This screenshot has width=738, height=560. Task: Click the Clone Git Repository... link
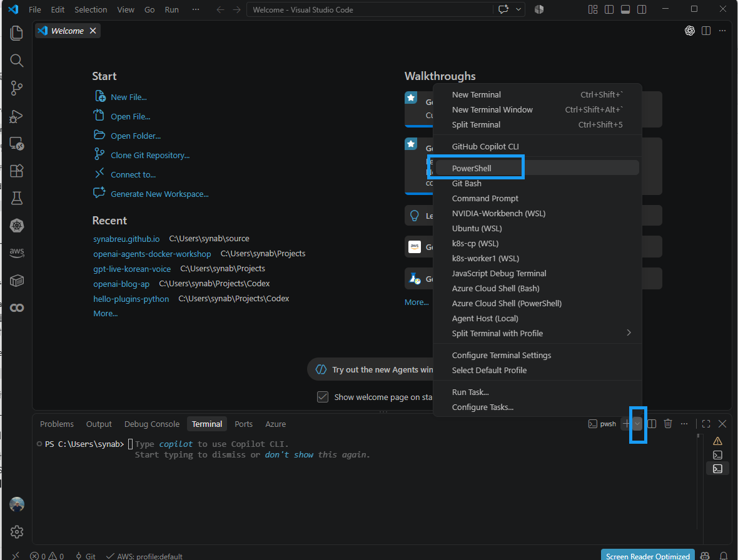tap(150, 155)
